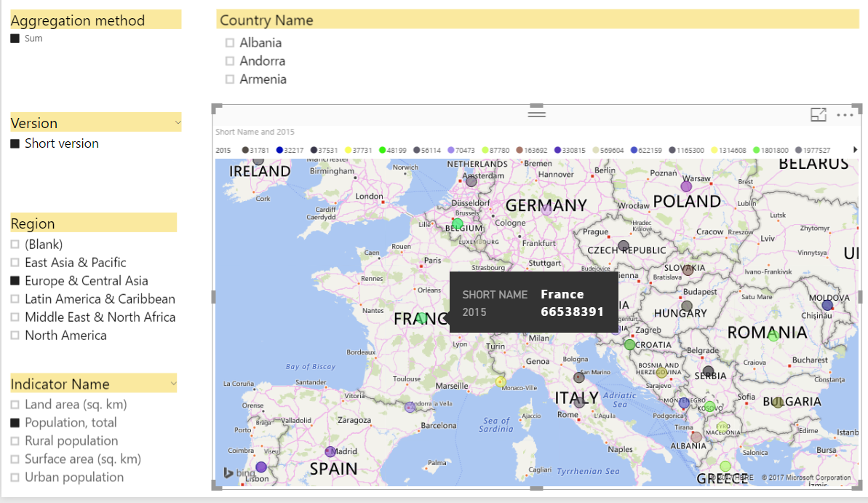Grab the drag handle atop the map
The height and width of the screenshot is (503, 868).
pos(536,113)
